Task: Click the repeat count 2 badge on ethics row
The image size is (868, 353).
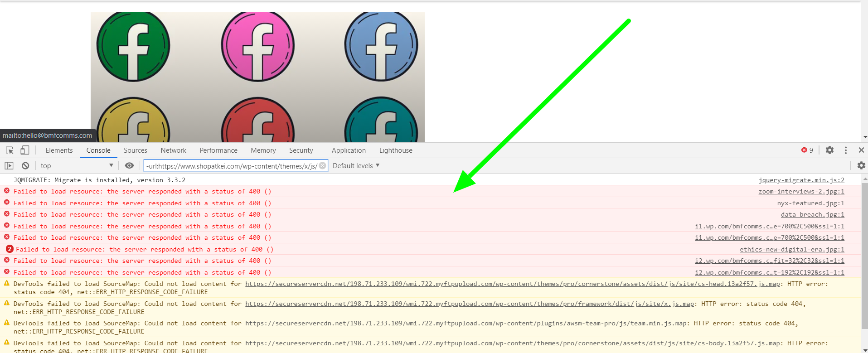Action: (10, 249)
